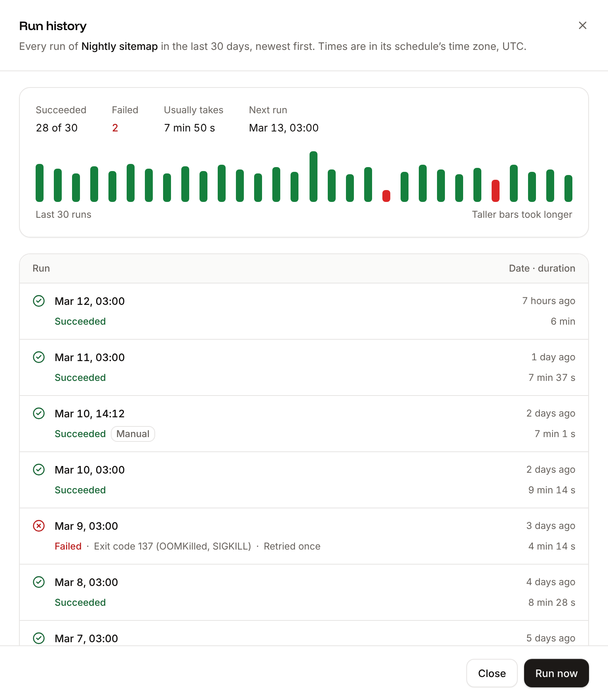Click the Nightly sitemap job name
This screenshot has height=700, width=608.
(x=120, y=46)
